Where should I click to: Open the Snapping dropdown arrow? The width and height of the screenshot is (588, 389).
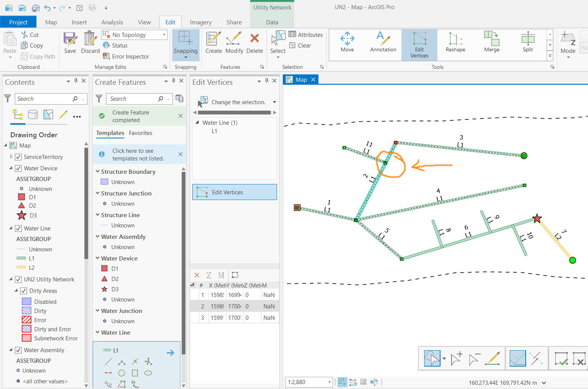[x=185, y=57]
